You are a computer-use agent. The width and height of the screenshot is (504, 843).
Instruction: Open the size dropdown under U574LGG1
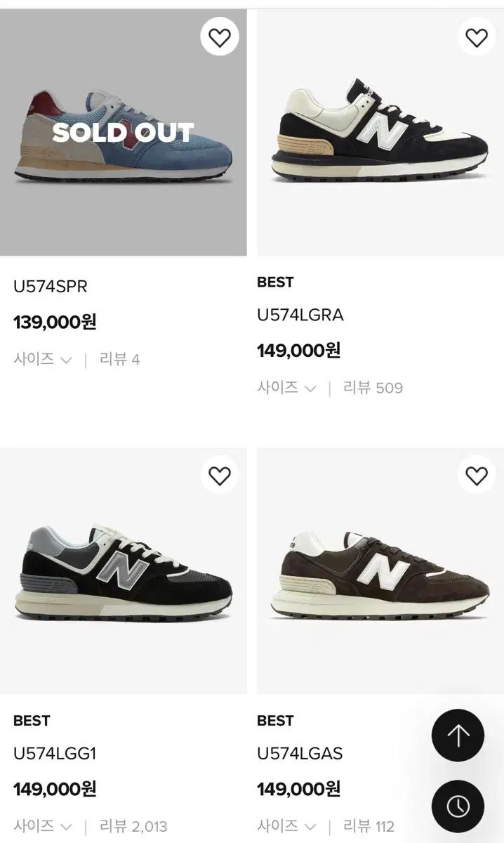pyautogui.click(x=42, y=826)
